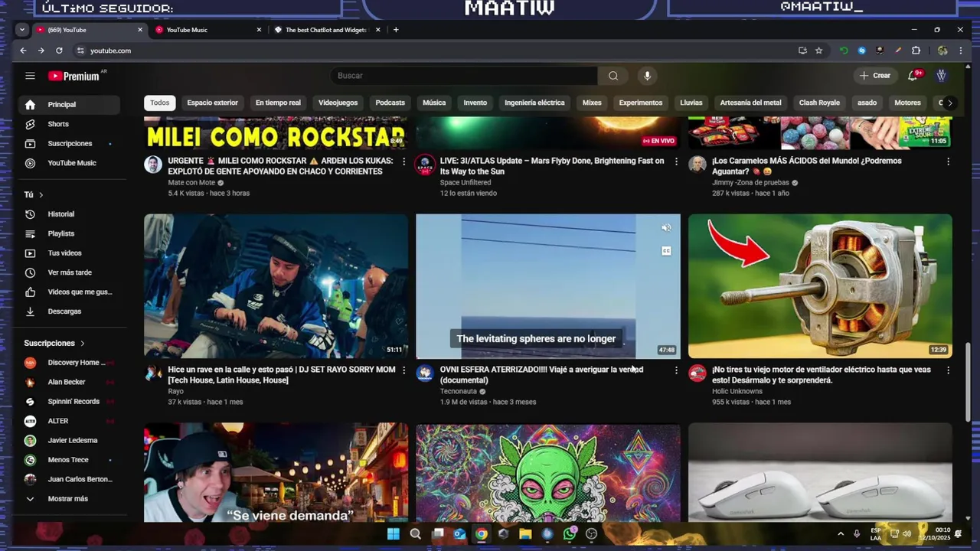Select the Ingeniería eléctrica chip

[x=534, y=103]
